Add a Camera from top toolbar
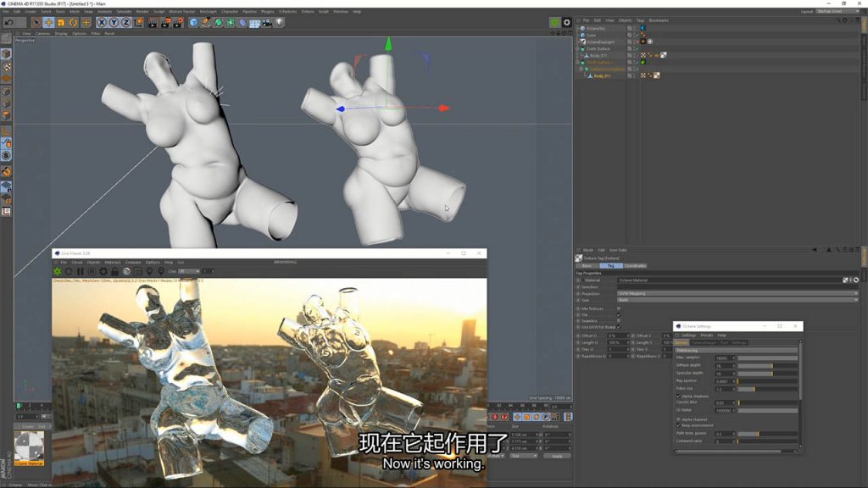 pyautogui.click(x=267, y=23)
